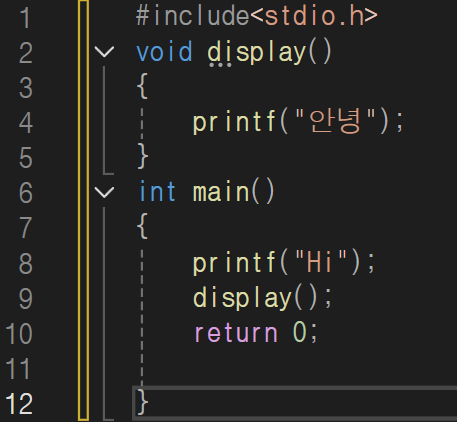Click the 0 literal after return

[x=300, y=332]
